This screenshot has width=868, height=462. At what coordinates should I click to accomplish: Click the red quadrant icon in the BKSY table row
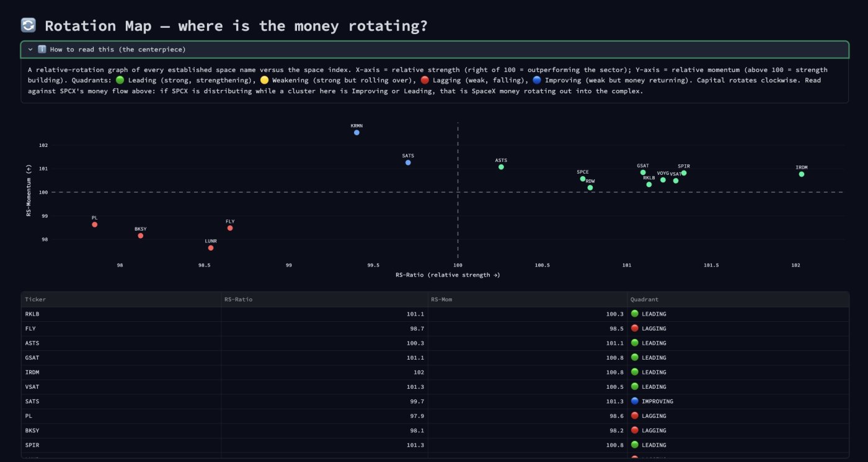coord(634,430)
